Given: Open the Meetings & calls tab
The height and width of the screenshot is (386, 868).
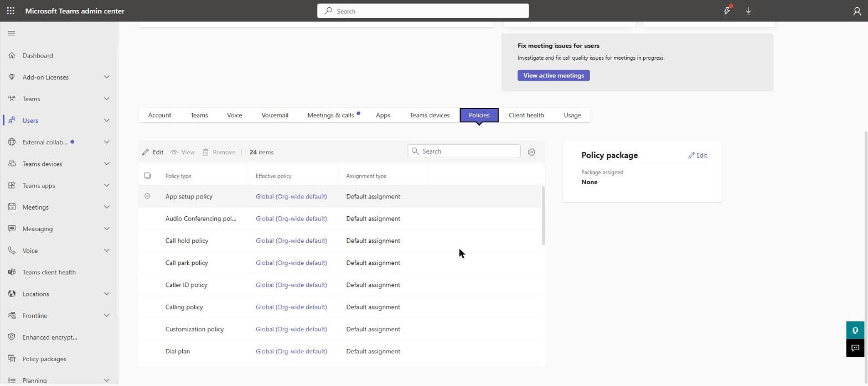Looking at the screenshot, I should pyautogui.click(x=333, y=115).
